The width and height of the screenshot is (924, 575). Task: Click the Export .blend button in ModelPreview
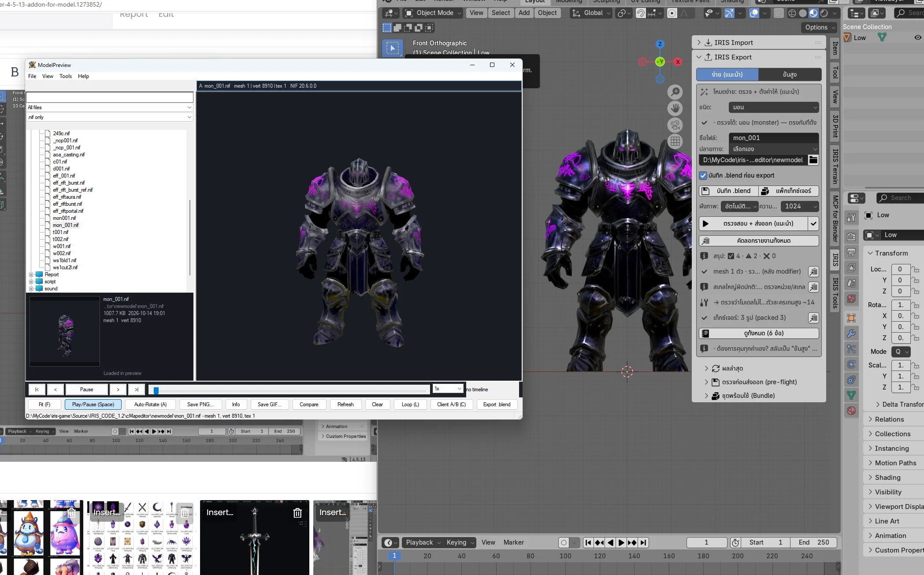(497, 404)
